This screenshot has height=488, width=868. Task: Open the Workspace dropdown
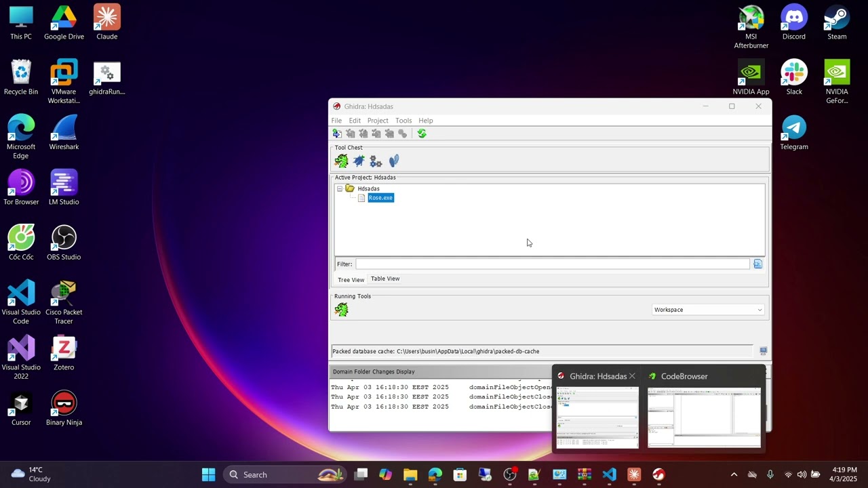708,310
